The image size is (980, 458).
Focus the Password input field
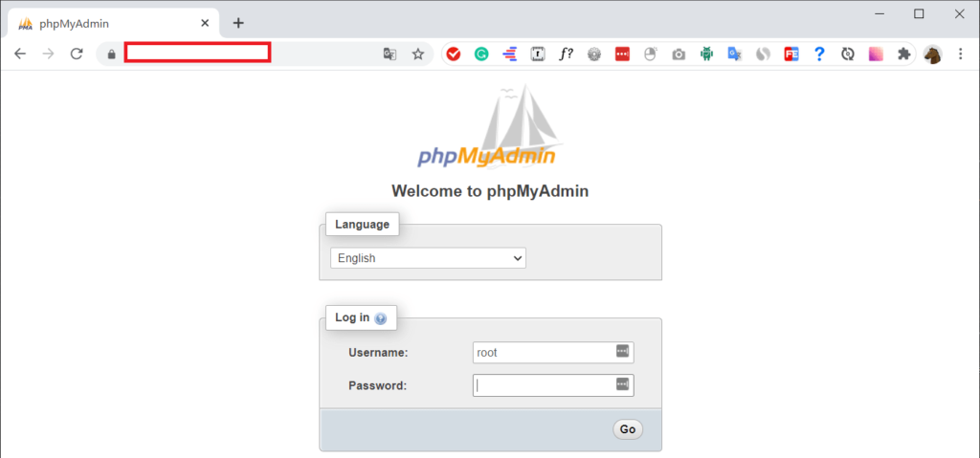pos(553,385)
